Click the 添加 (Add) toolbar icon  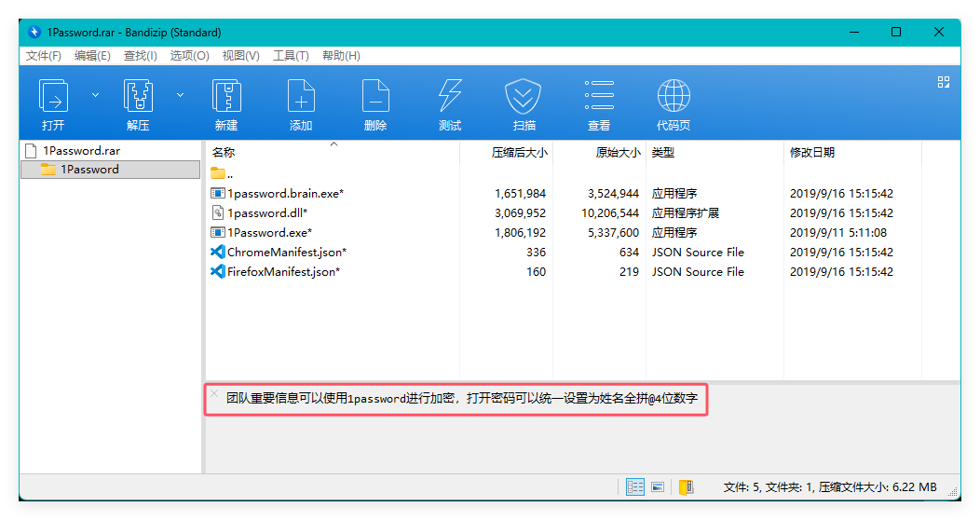pos(301,96)
